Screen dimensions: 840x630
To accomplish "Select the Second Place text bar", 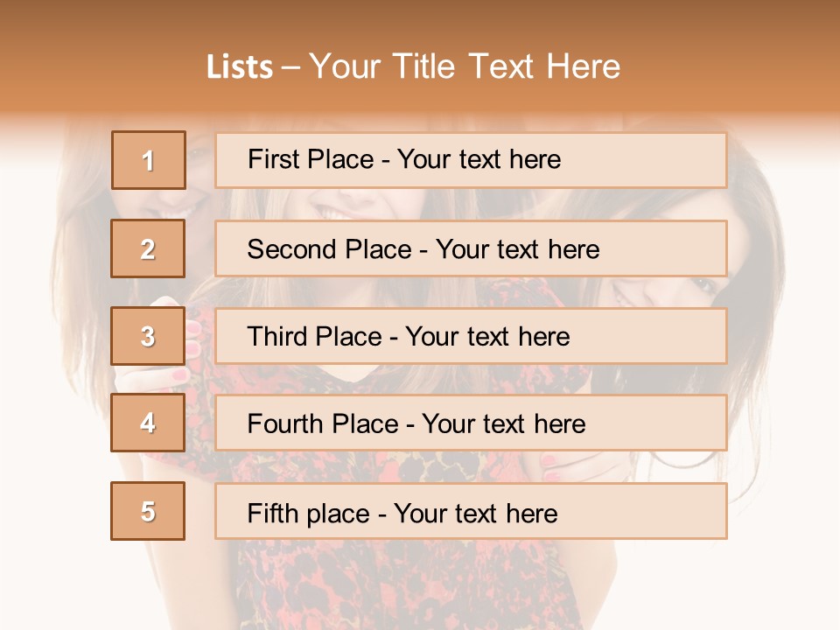I will point(471,248).
